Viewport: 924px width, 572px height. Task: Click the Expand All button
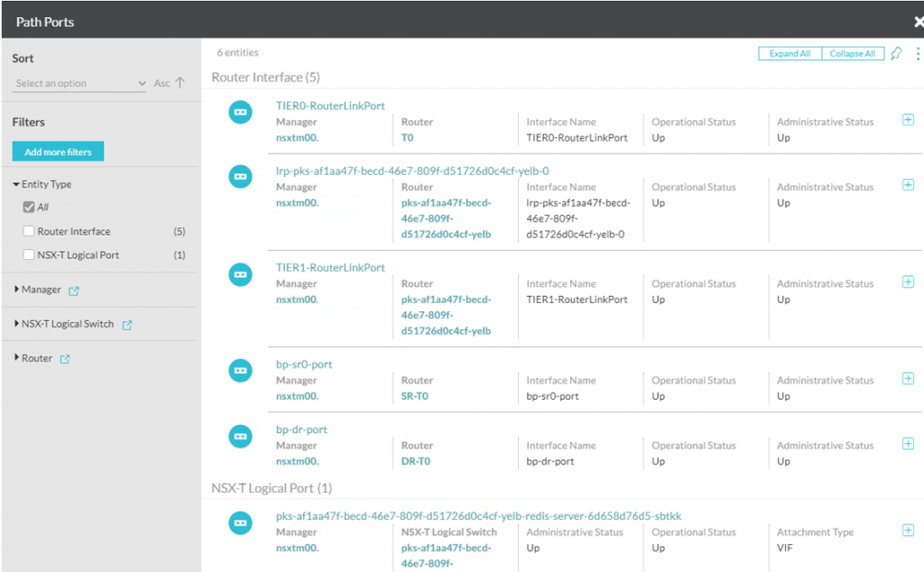tap(790, 54)
